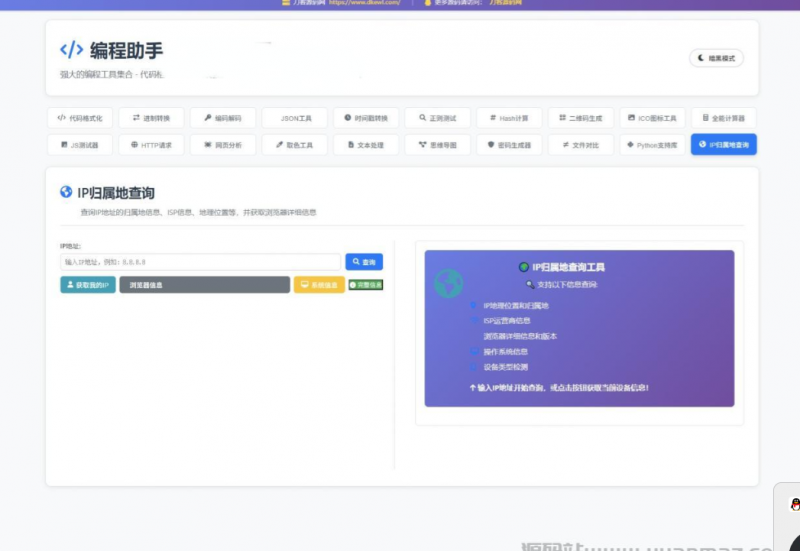Screen dimensions: 800x551
Task: Open the 密码生成器 password generator
Action: pyautogui.click(x=509, y=145)
